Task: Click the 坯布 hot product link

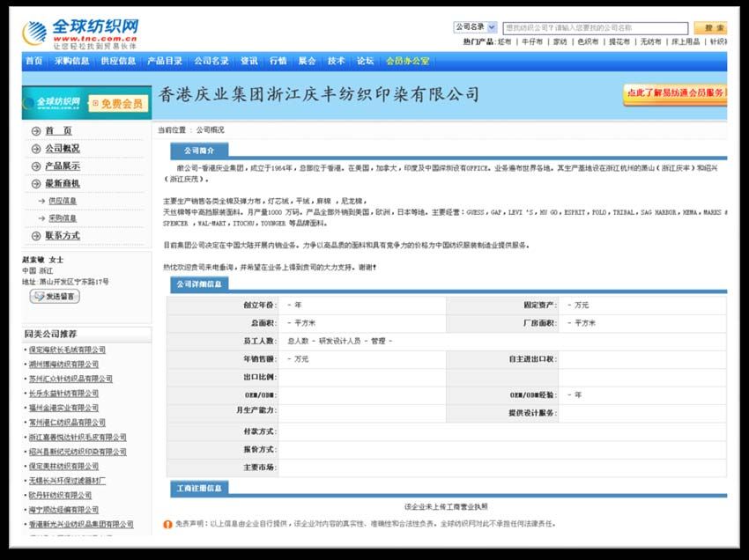Action: pos(504,42)
